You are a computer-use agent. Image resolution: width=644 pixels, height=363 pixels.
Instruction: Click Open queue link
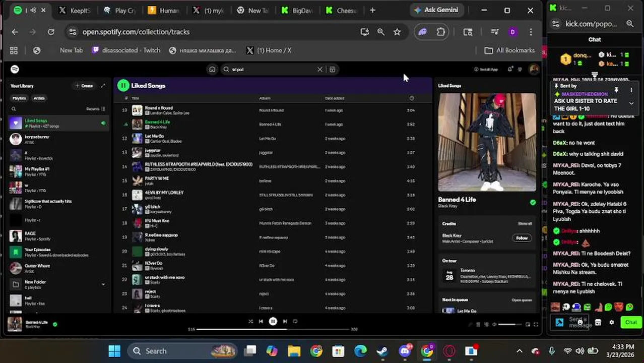pyautogui.click(x=522, y=300)
